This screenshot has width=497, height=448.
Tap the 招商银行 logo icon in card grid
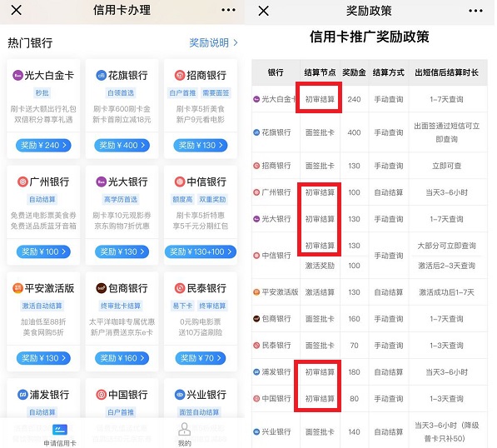click(179, 76)
